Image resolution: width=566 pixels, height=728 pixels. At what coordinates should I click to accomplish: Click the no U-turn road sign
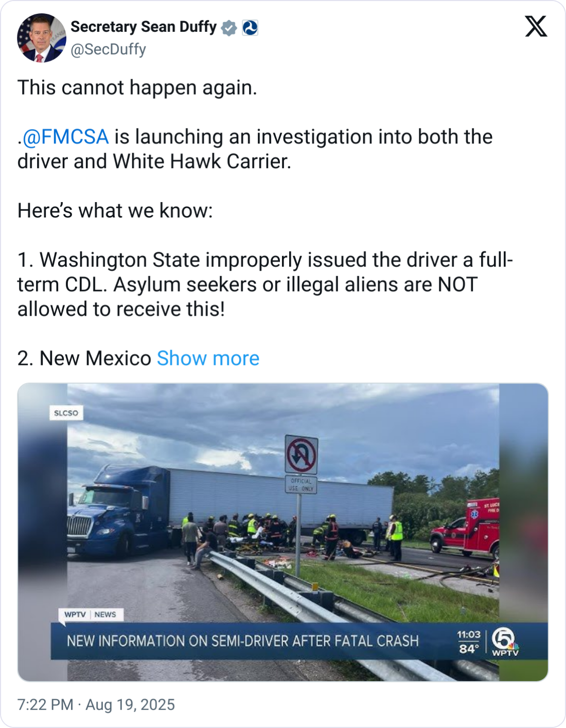[302, 454]
